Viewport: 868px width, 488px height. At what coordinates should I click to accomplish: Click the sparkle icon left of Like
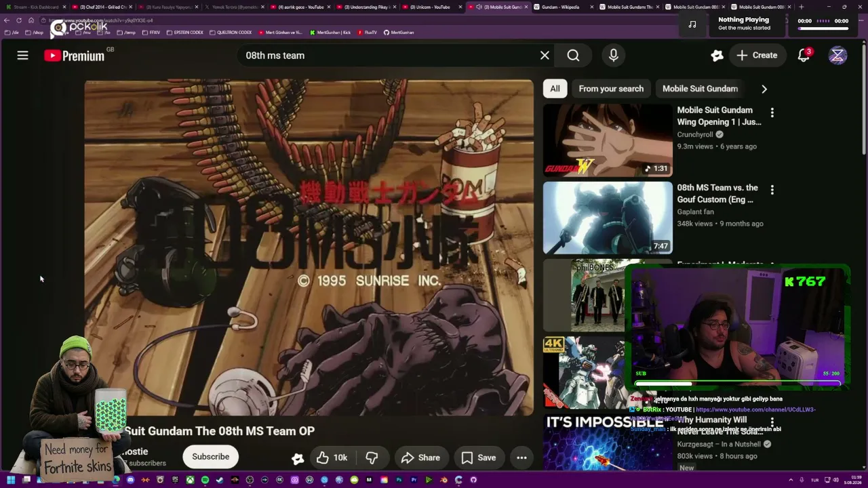pos(298,458)
